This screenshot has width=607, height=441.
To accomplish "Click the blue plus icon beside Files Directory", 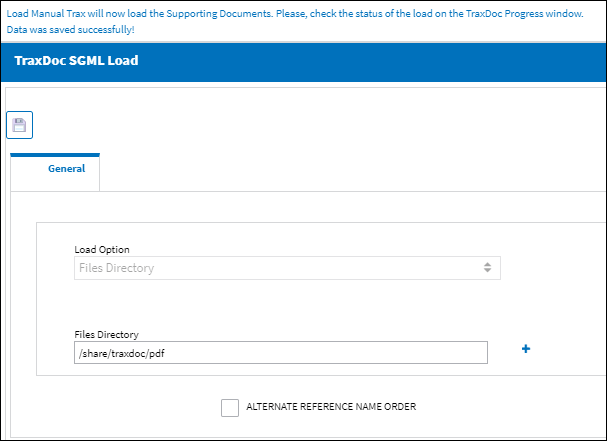I will [x=526, y=349].
